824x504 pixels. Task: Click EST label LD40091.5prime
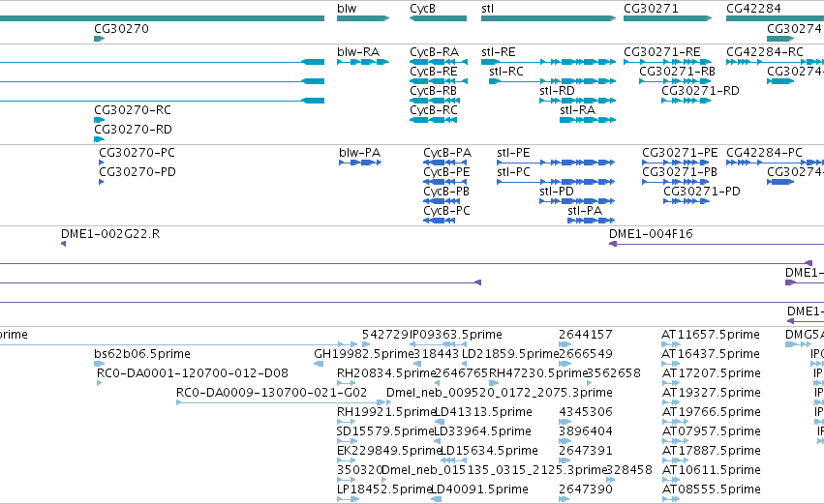(479, 489)
